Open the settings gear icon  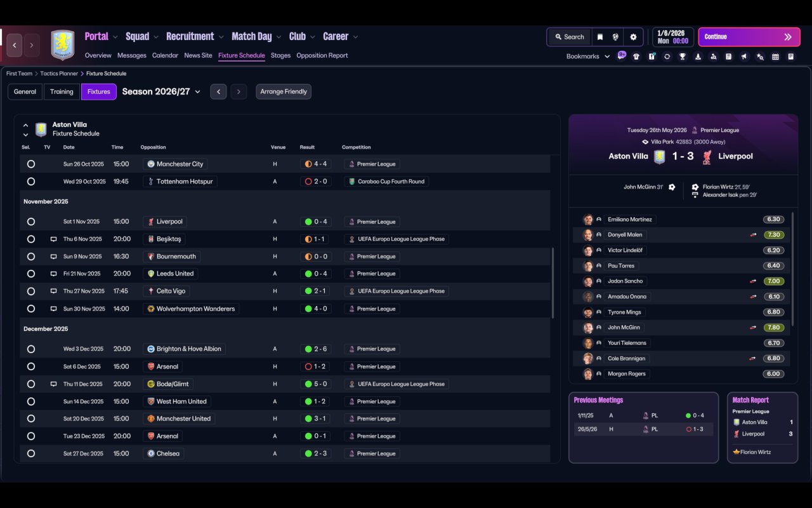633,37
